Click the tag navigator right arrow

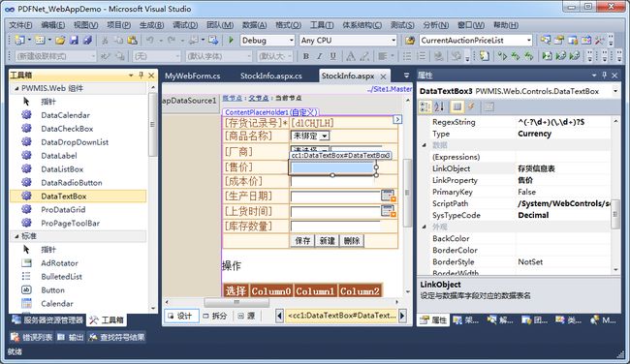(x=402, y=316)
